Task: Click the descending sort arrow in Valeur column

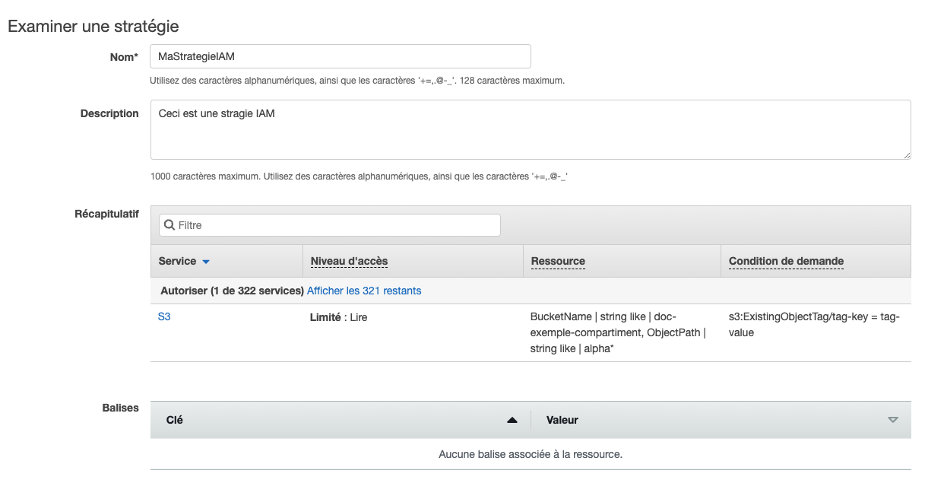Action: click(893, 421)
